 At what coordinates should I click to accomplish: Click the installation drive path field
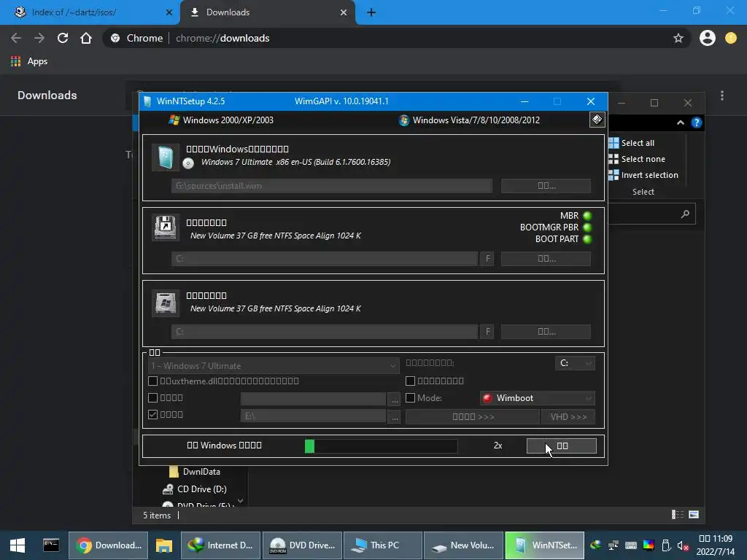(325, 332)
